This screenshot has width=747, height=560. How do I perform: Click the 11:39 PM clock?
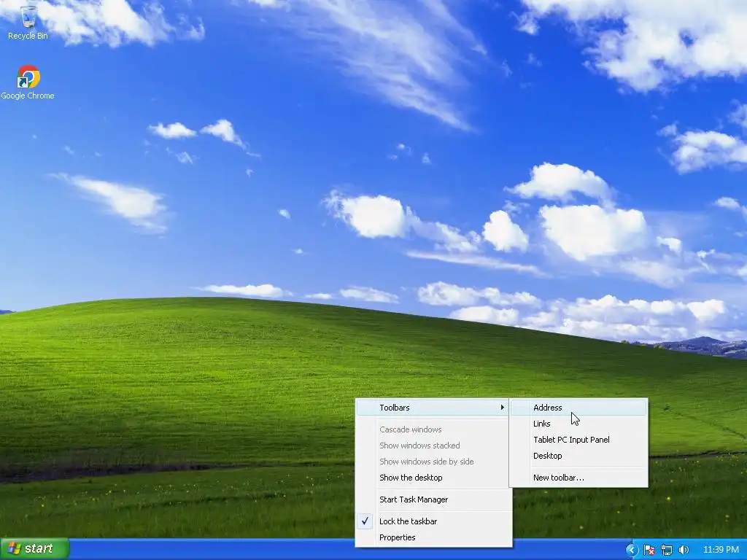point(721,550)
